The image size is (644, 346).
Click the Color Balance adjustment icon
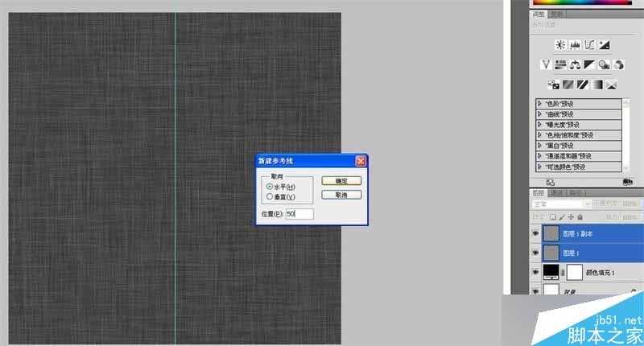point(575,64)
